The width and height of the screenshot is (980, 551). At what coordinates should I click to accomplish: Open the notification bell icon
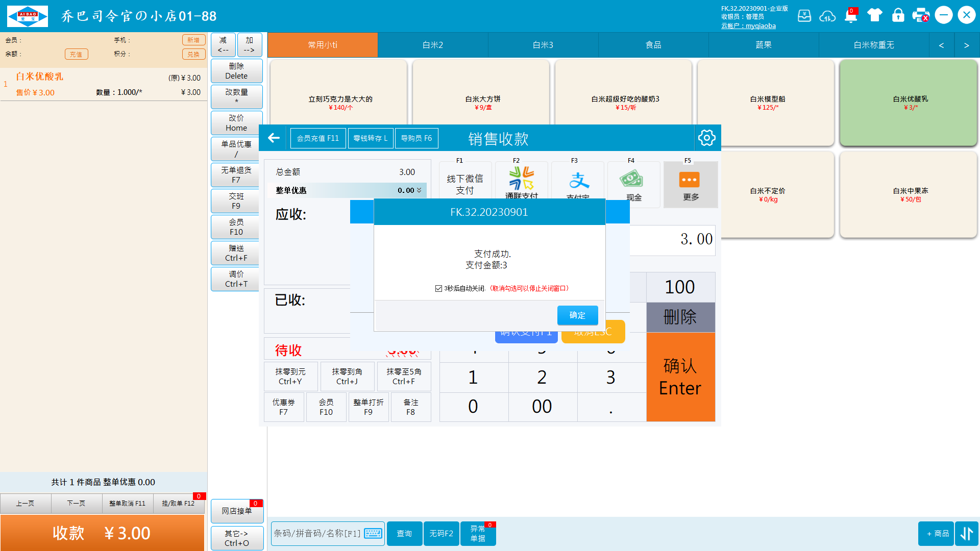click(851, 16)
